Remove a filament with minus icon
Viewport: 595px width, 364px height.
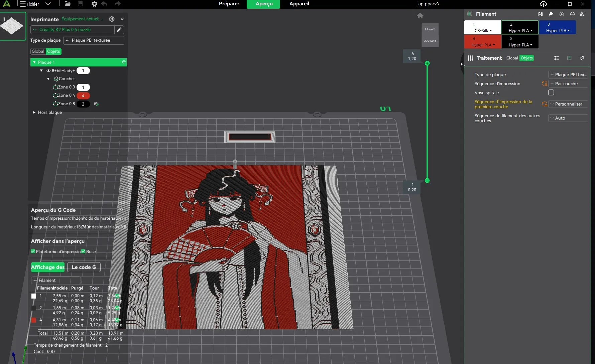(572, 14)
